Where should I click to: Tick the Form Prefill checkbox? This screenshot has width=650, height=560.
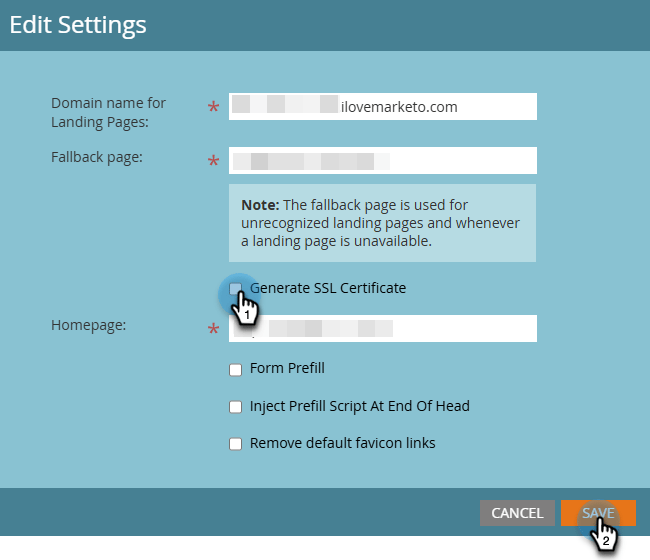point(236,369)
